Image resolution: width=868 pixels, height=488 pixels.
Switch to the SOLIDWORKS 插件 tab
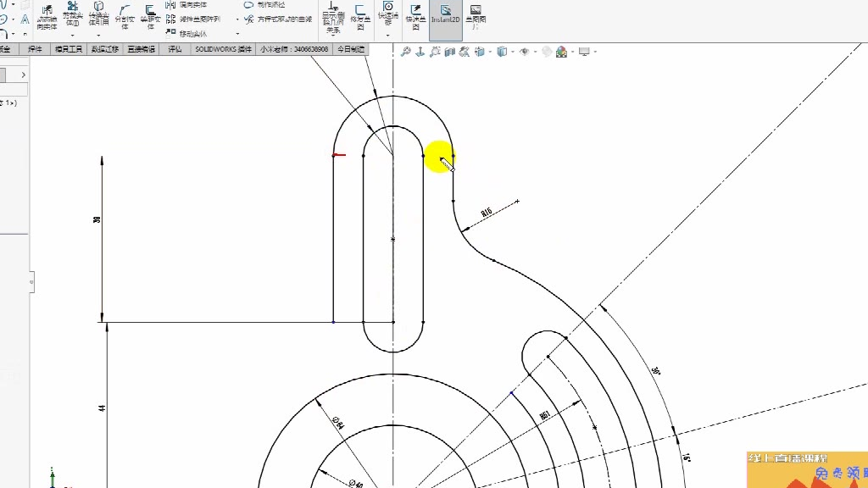click(x=223, y=49)
